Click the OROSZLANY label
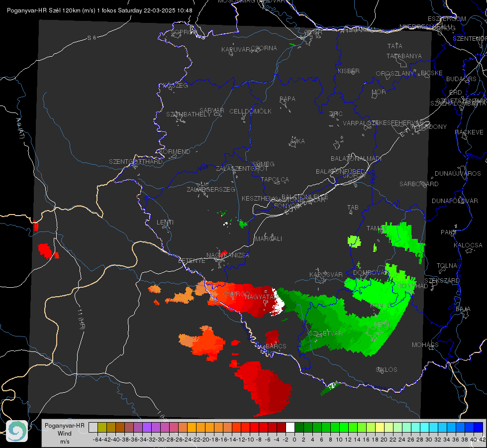487x448 pixels. point(395,74)
